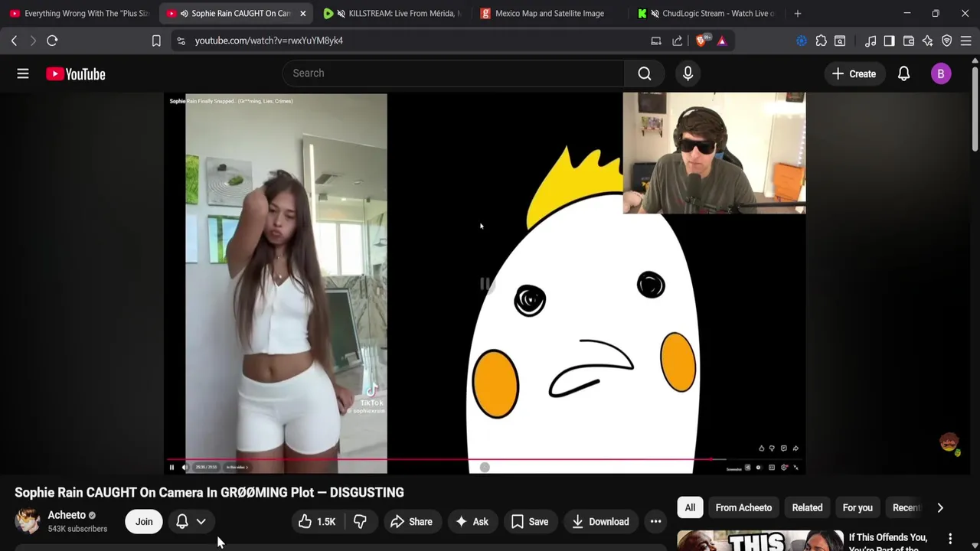980x551 pixels.
Task: Switch to the Mexico Map and Satellite Image tab
Action: (550, 13)
